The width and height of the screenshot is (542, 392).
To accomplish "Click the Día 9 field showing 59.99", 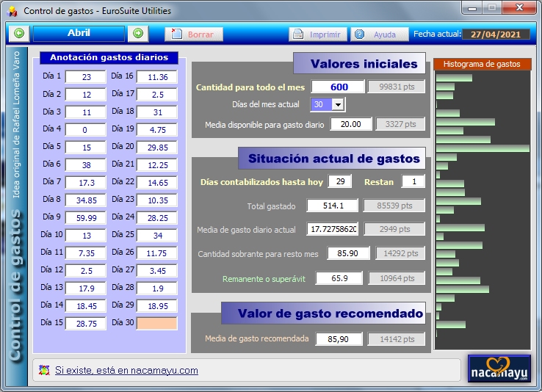I will point(85,217).
